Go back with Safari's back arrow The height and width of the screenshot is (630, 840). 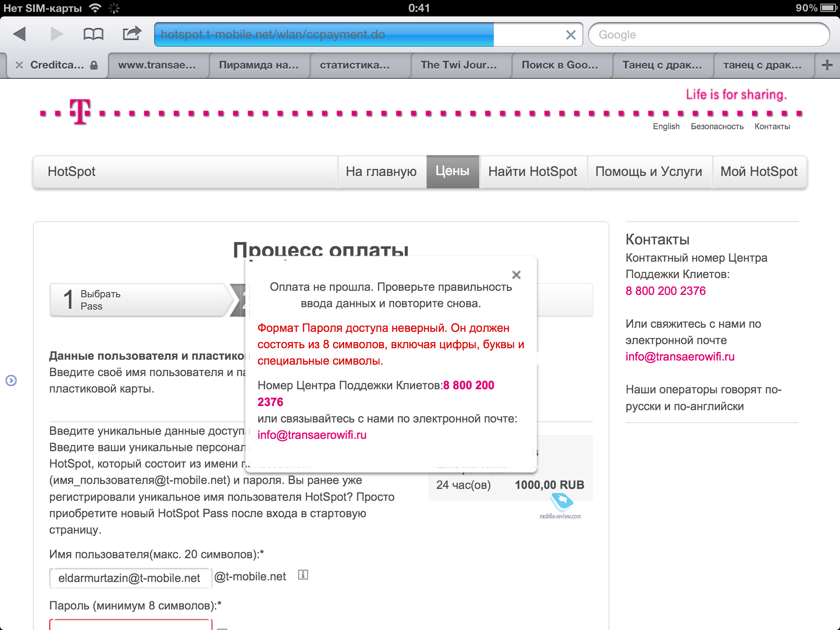(19, 34)
